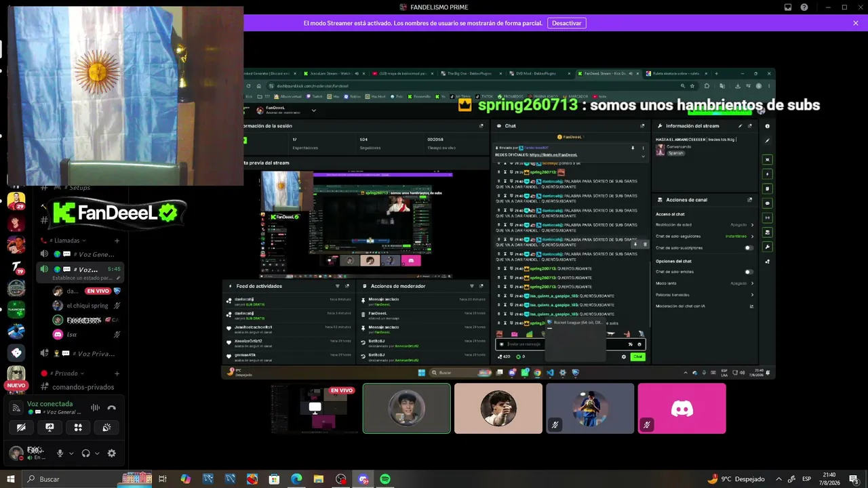Open the soundboard
This screenshot has height=488, width=868.
click(x=106, y=427)
